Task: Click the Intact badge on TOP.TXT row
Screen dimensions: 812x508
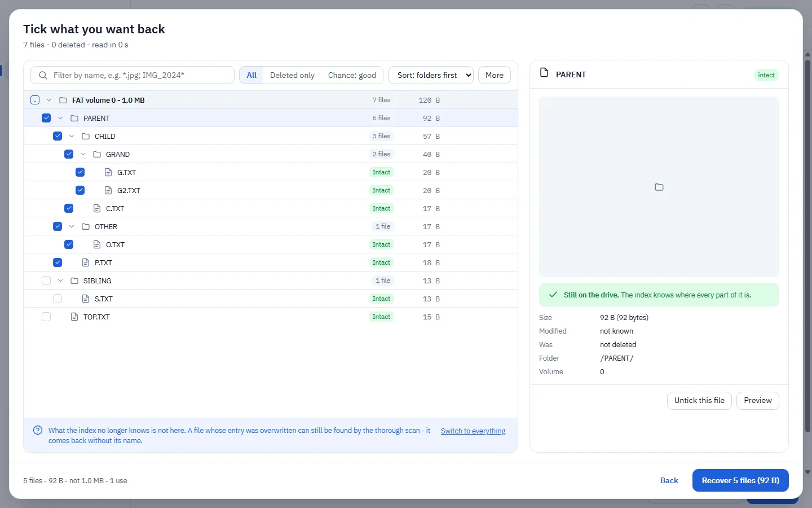Action: (381, 317)
